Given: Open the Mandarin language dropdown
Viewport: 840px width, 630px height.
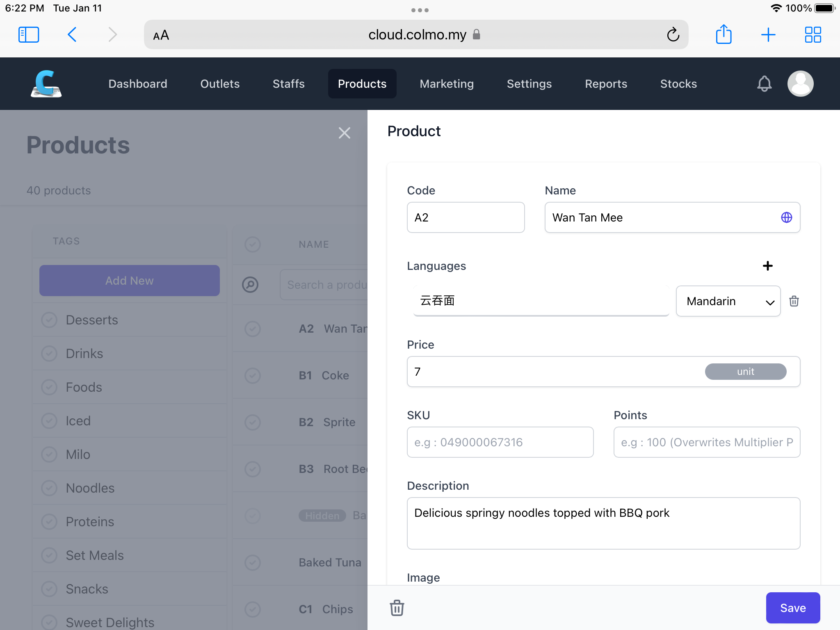Looking at the screenshot, I should (x=728, y=301).
